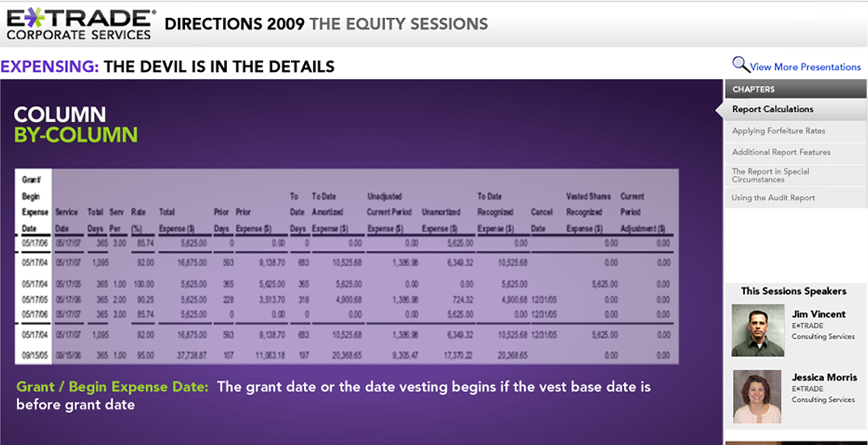Open the View More Presentations link

[x=805, y=67]
